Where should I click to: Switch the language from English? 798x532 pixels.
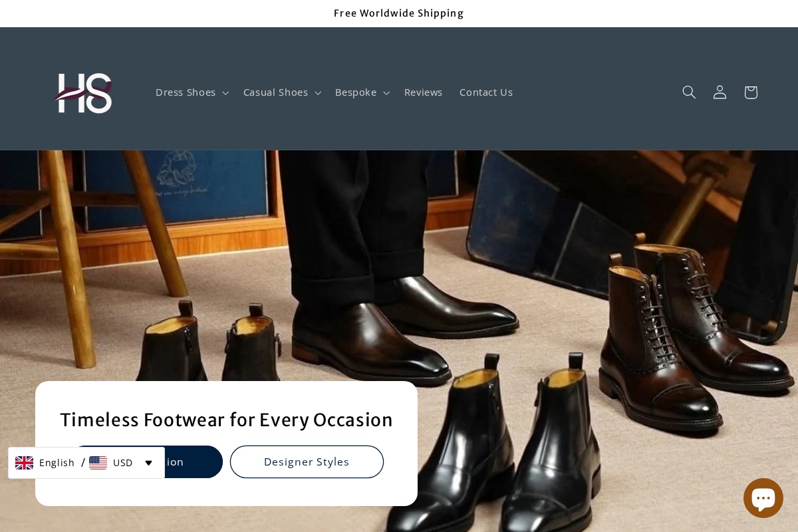(x=57, y=462)
